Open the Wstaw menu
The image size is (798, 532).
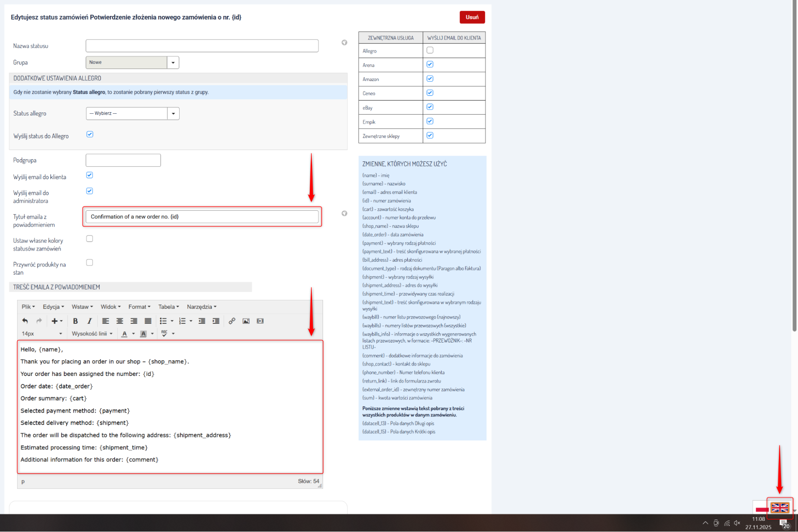coord(82,307)
